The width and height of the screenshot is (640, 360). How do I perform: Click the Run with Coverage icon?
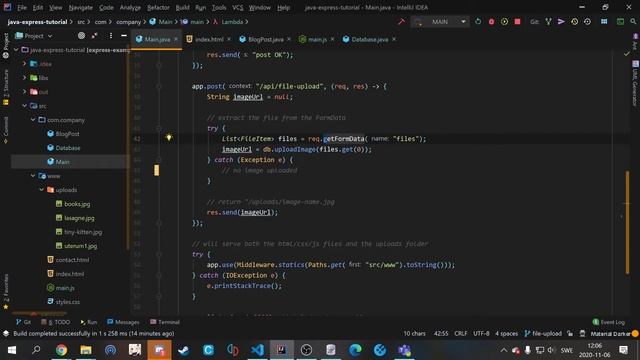504,22
